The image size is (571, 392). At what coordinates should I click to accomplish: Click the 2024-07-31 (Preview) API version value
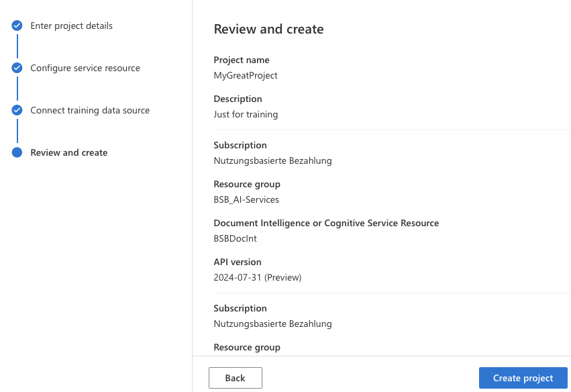point(257,277)
